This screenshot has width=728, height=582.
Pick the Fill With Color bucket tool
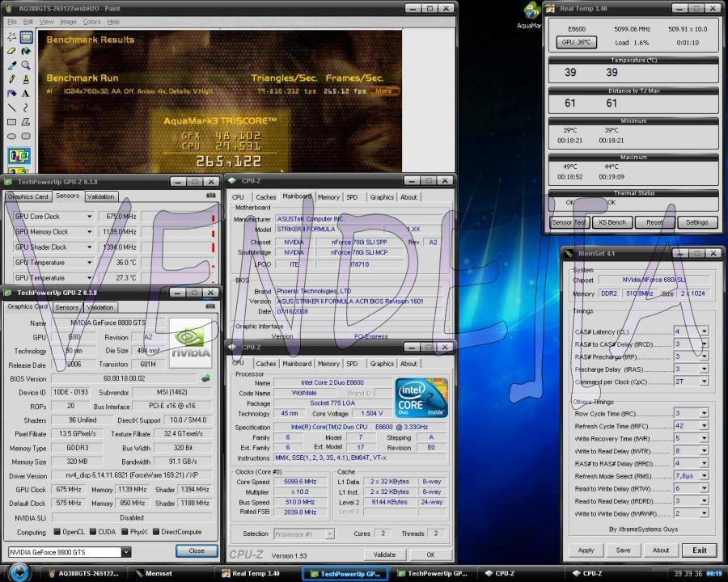26,51
